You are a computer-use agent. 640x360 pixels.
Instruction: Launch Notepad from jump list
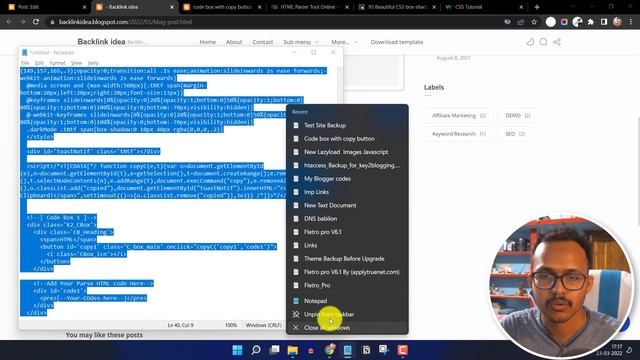[347, 301]
